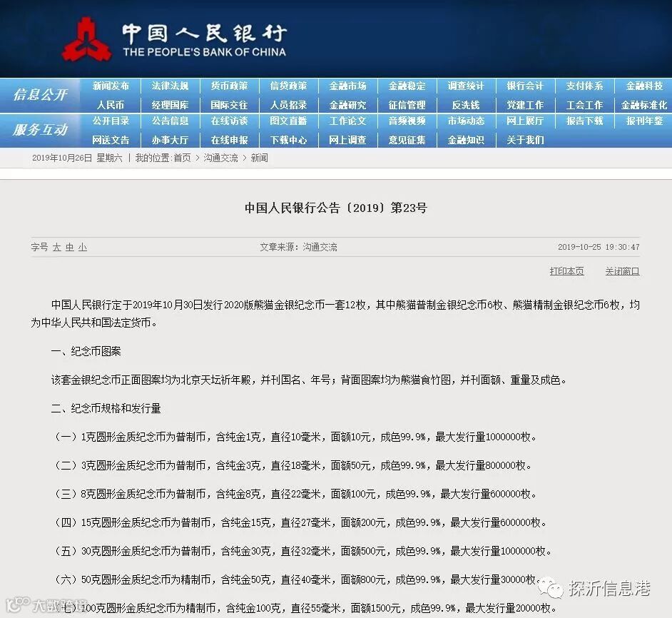Open 银行会计 menu item
Viewport: 672px width, 618px height.
[x=525, y=86]
